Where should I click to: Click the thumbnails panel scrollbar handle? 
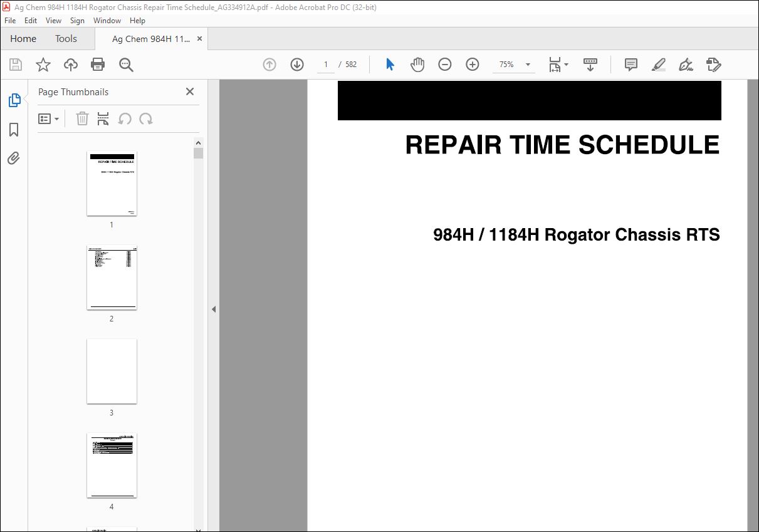198,154
